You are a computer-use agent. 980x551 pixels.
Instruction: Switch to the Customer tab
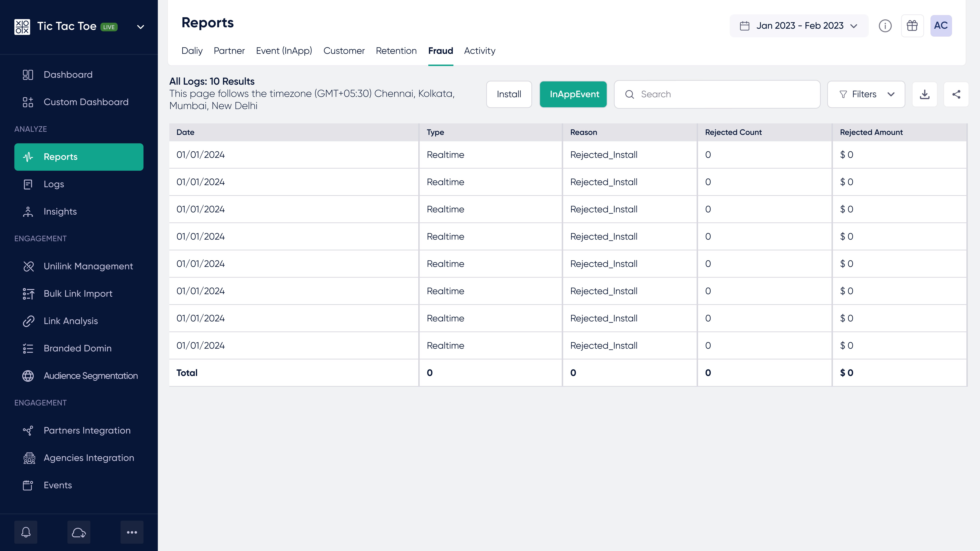(x=344, y=51)
